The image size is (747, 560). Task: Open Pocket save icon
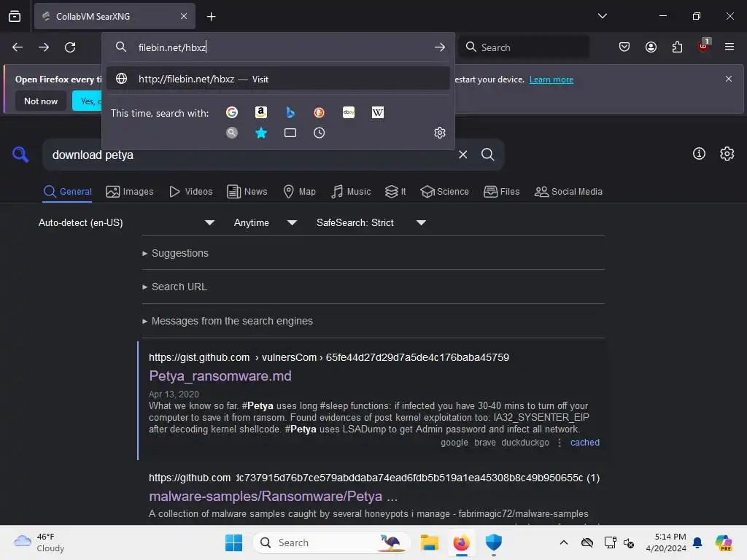click(624, 47)
